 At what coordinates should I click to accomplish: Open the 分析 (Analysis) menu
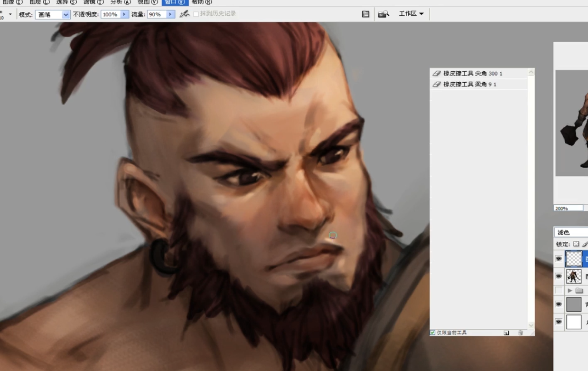tap(121, 2)
